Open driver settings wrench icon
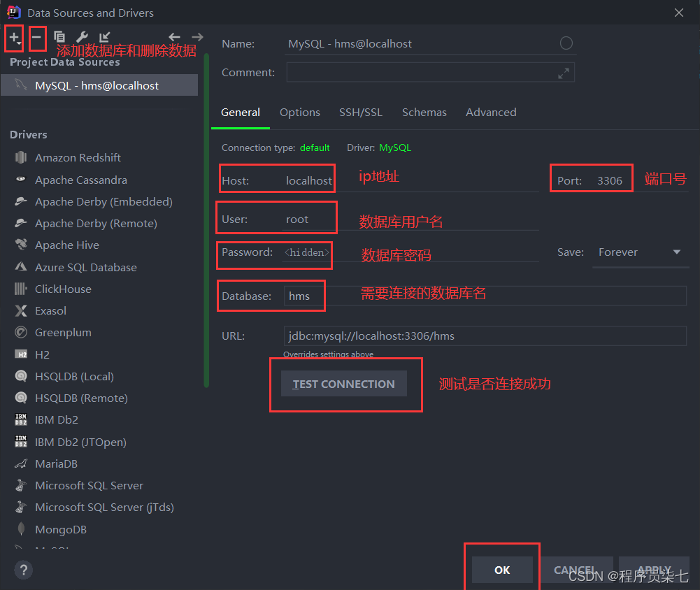Image resolution: width=700 pixels, height=590 pixels. [x=82, y=37]
